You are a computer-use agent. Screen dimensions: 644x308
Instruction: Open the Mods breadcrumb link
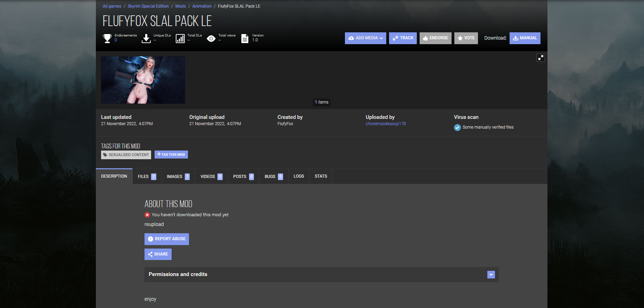coord(181,6)
